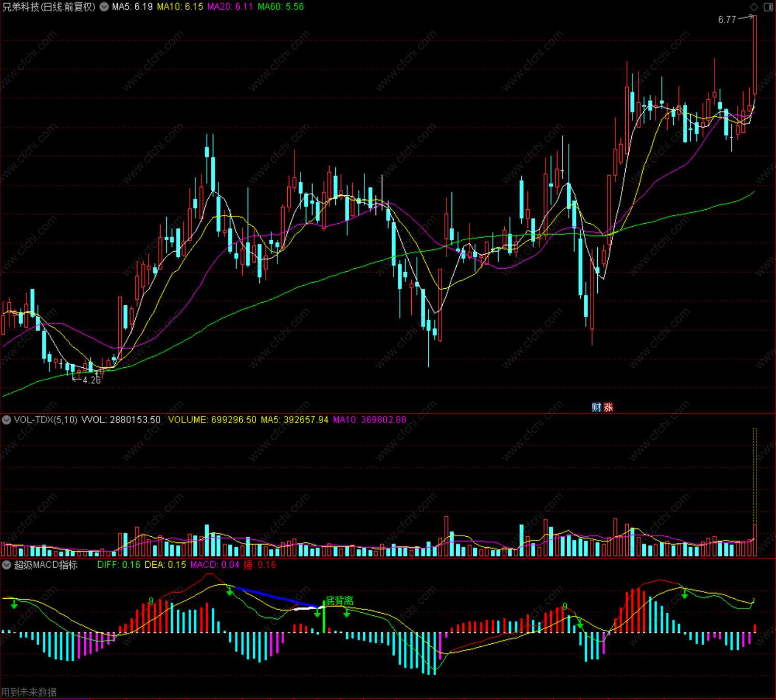
Task: Open the VOL-TDX indicator dropdown arrow
Action: [x=6, y=419]
